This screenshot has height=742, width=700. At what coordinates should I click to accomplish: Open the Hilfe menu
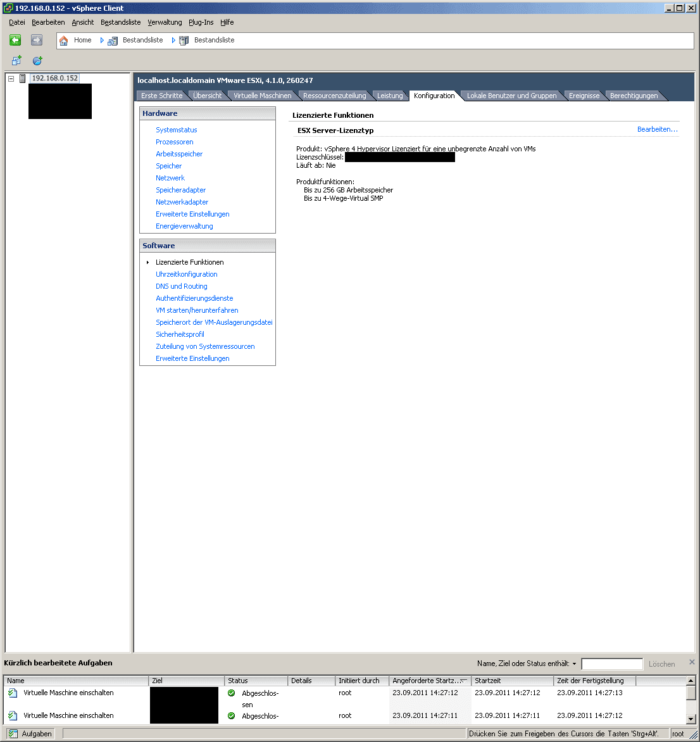pyautogui.click(x=227, y=22)
